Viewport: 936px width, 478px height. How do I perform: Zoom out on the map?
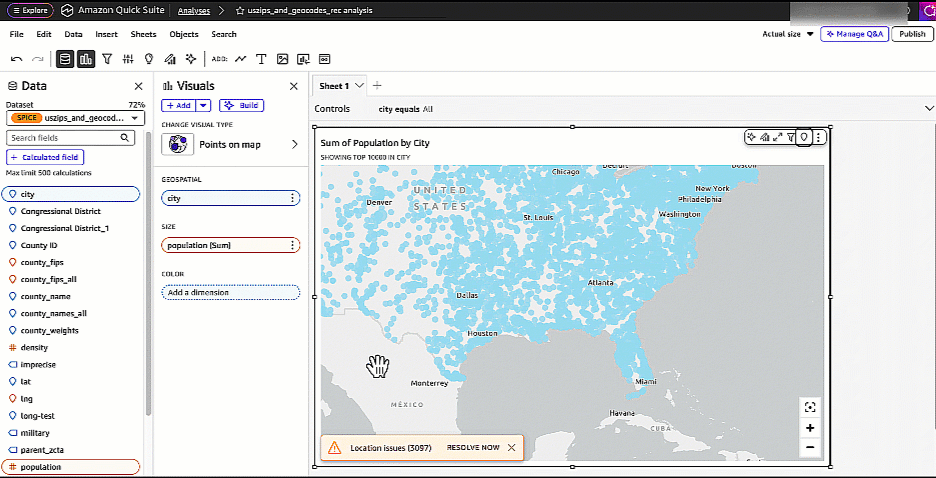pyautogui.click(x=809, y=448)
